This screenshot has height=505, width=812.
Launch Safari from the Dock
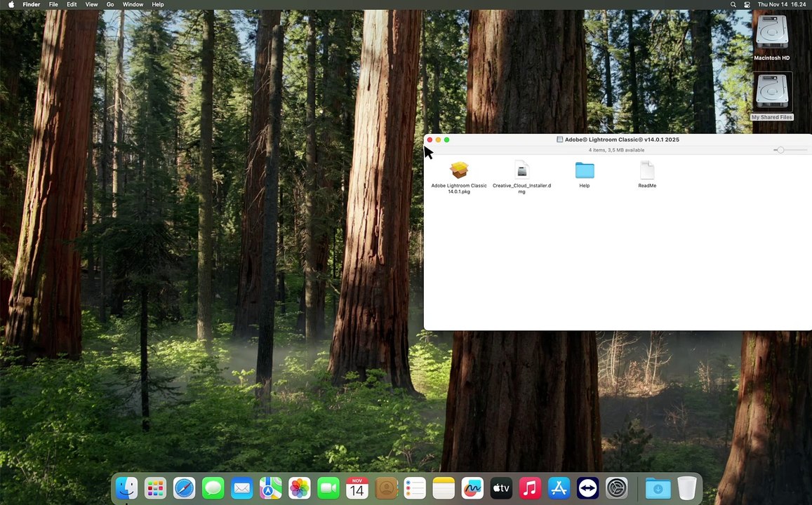pos(185,488)
